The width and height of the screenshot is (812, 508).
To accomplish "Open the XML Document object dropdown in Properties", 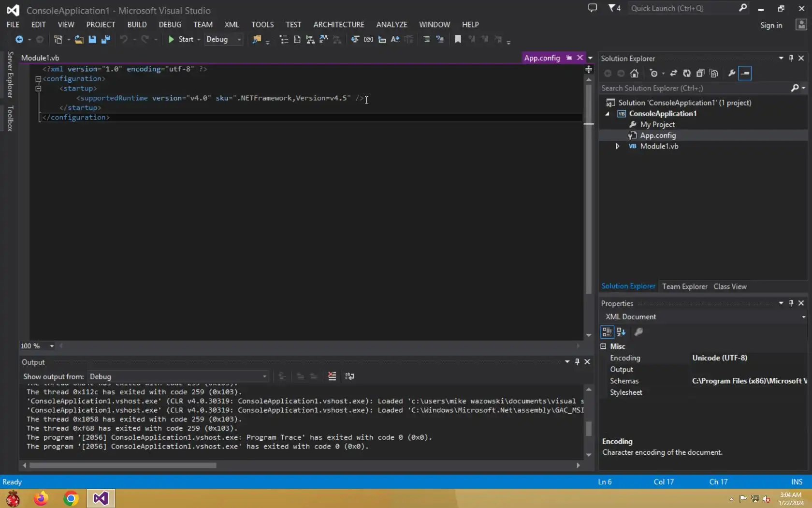I will (x=804, y=317).
